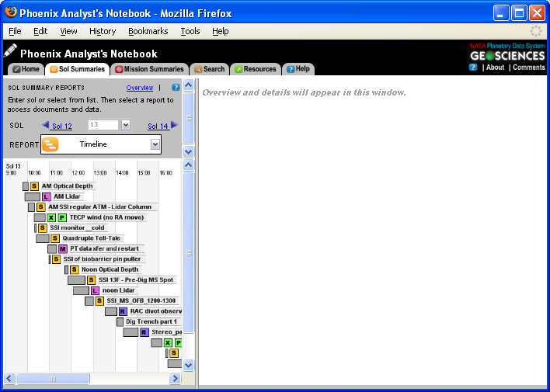Click the X icon beside TECP wind row

click(51, 217)
